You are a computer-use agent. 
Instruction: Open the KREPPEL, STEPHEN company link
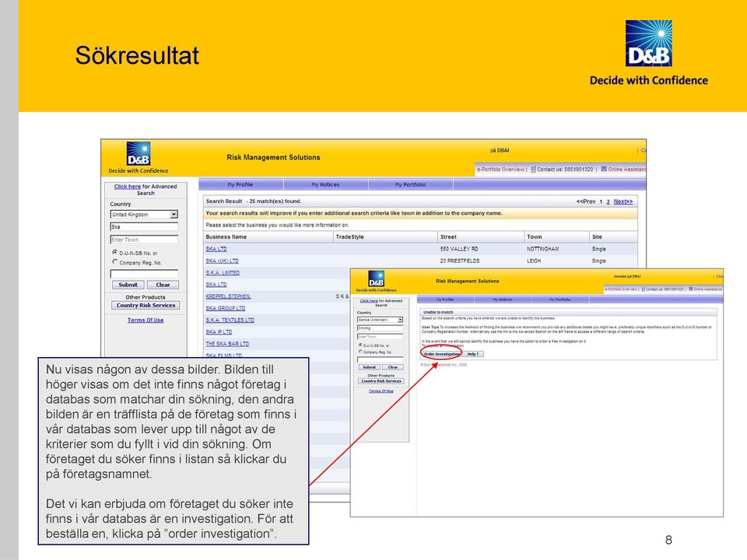pyautogui.click(x=228, y=296)
